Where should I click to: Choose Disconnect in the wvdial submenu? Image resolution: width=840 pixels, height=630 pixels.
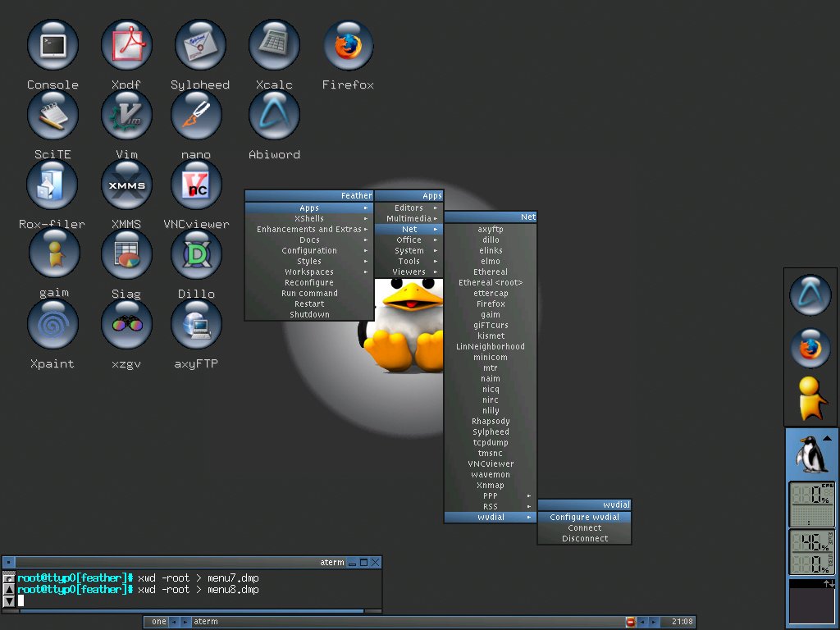coord(584,538)
